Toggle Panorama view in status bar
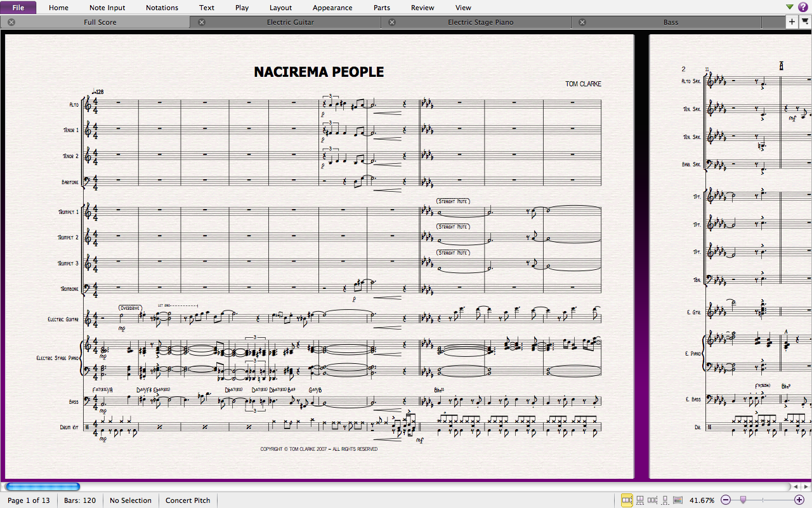Image resolution: width=812 pixels, height=508 pixels. [678, 500]
